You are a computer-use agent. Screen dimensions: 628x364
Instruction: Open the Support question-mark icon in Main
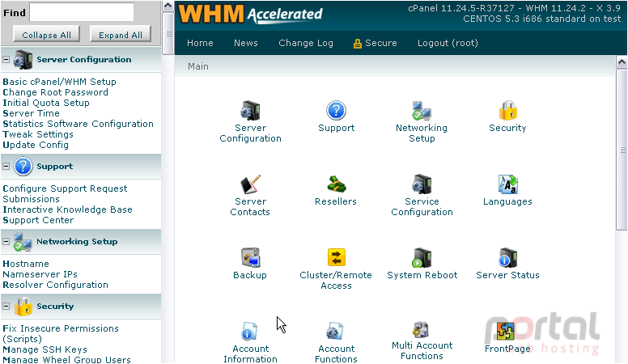point(336,111)
